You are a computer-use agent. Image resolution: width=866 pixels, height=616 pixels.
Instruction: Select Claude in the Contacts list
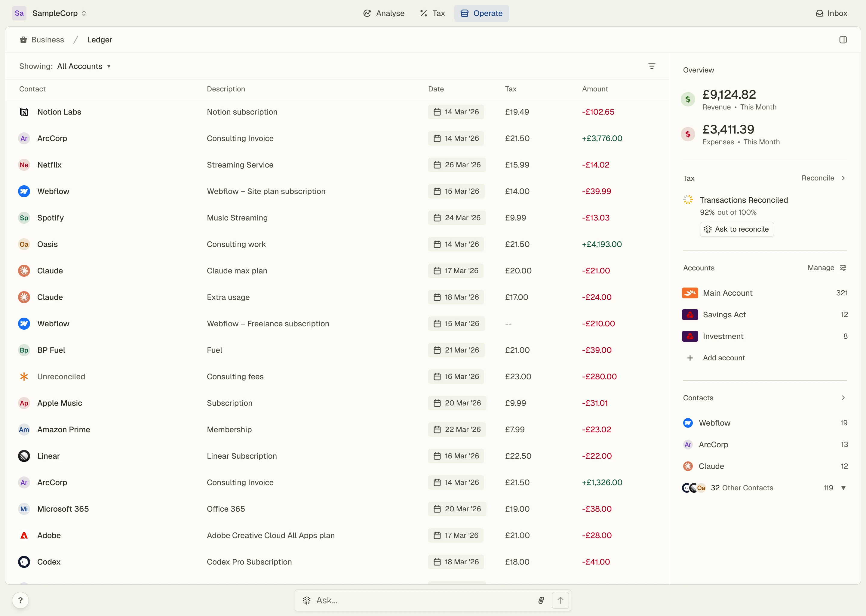coord(765,466)
